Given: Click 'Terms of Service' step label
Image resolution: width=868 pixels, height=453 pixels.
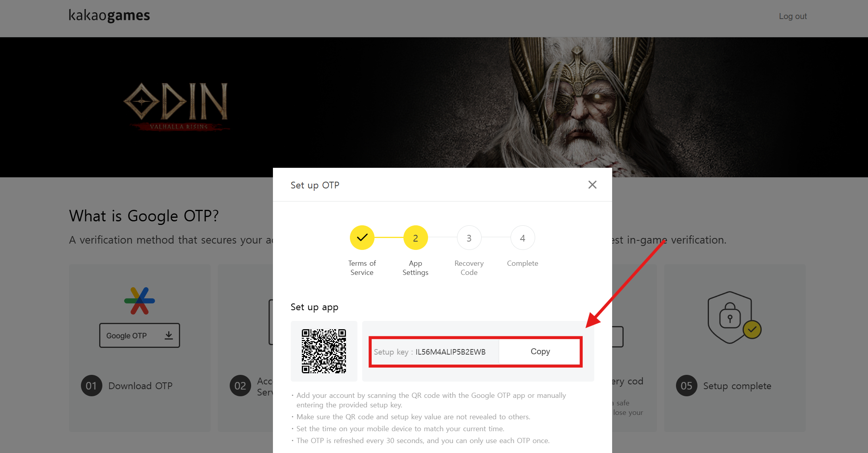Looking at the screenshot, I should click(362, 268).
